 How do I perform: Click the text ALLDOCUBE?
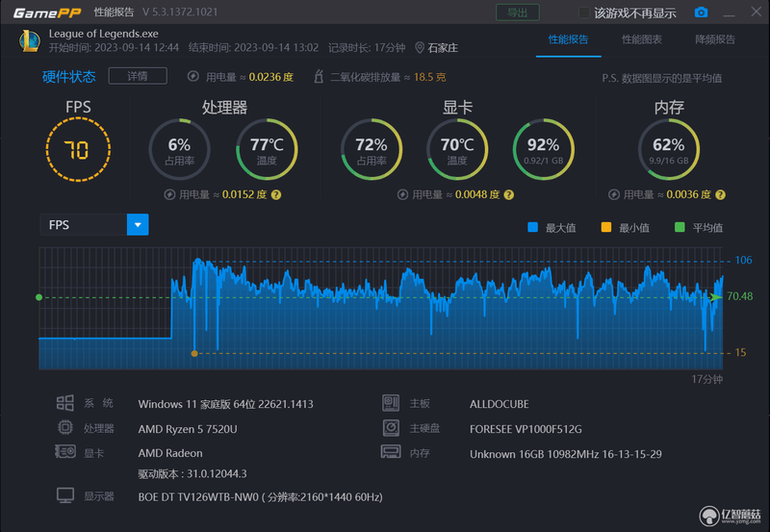click(x=499, y=404)
